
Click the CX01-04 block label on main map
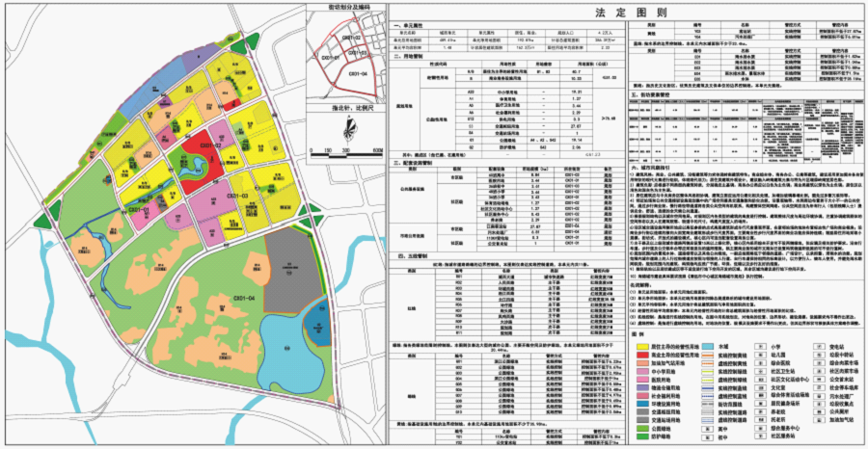[244, 299]
